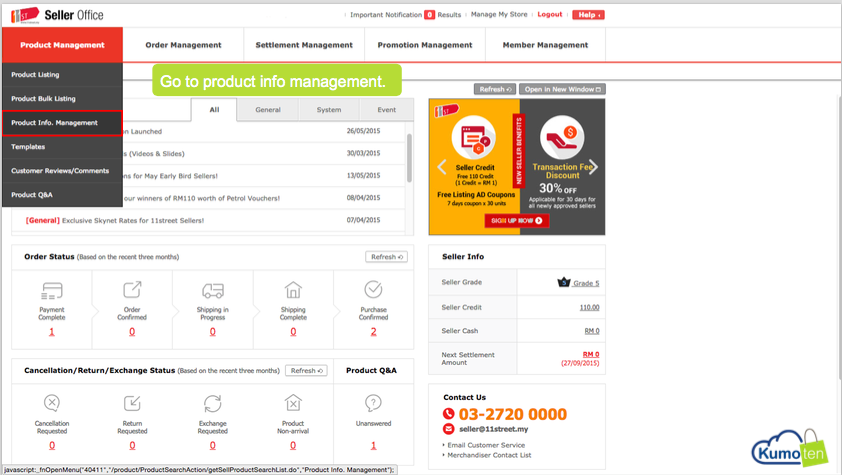The width and height of the screenshot is (842, 475).
Task: Select Product Listing in the dropdown
Action: pos(62,75)
